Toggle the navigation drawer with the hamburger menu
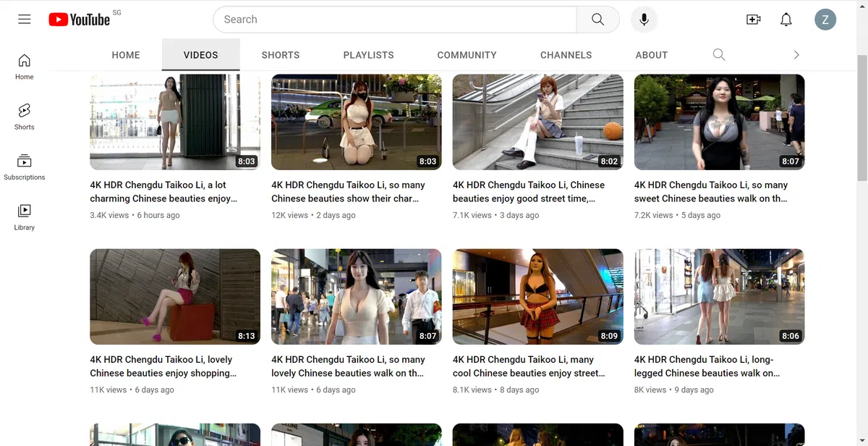 coord(24,19)
